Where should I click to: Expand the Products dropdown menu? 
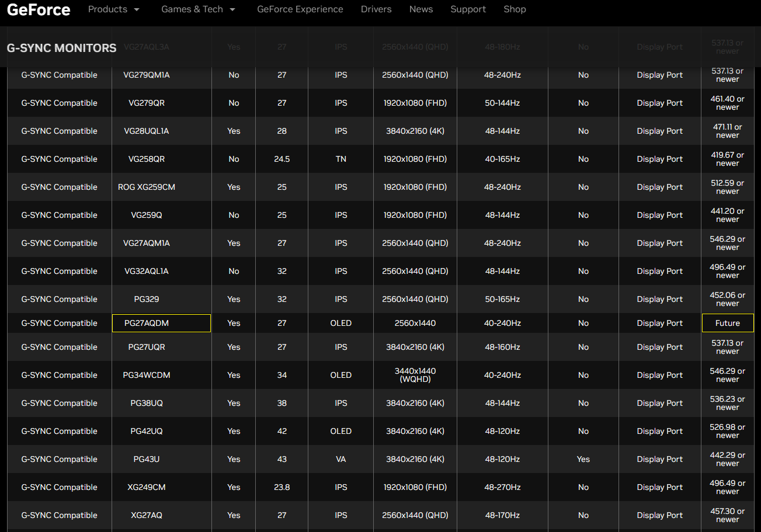[x=114, y=9]
